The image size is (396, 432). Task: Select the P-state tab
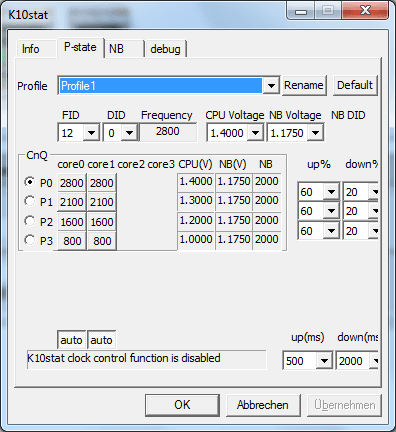coord(80,47)
